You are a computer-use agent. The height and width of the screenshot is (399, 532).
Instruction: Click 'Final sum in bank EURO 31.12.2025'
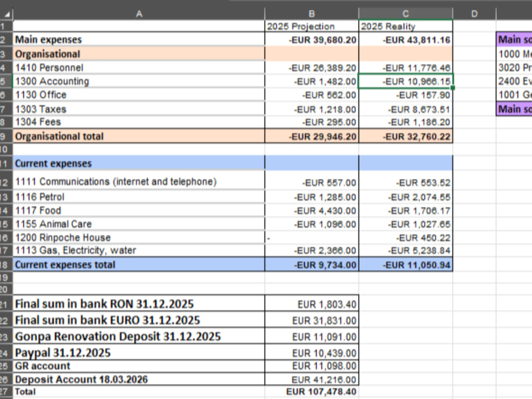click(139, 320)
